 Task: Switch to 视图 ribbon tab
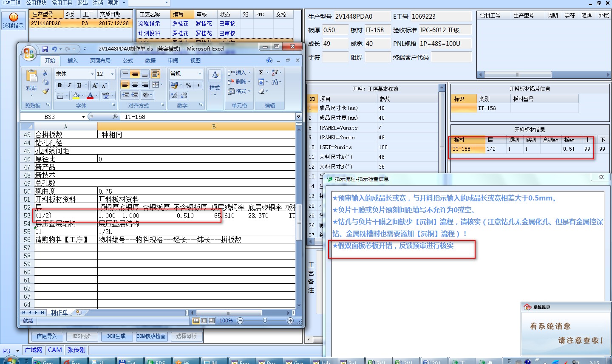[195, 61]
